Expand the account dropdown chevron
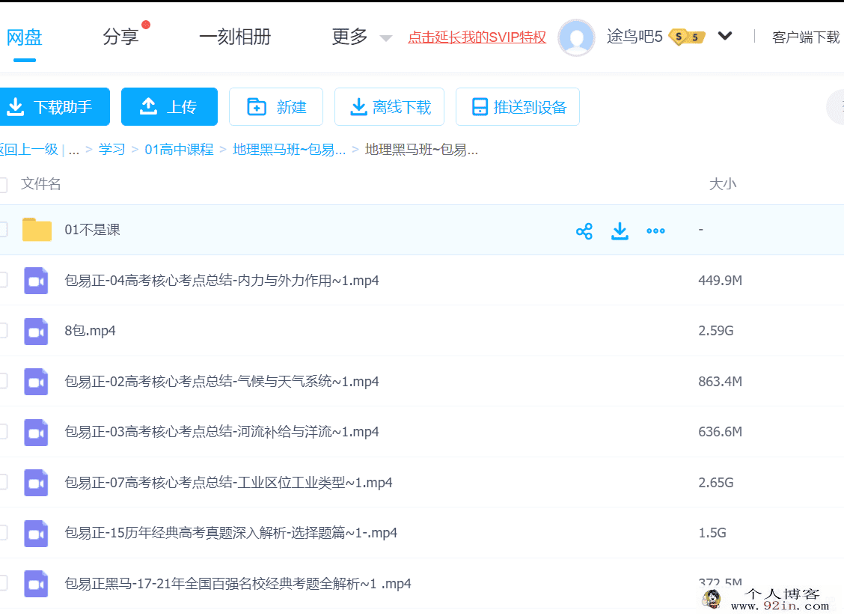The height and width of the screenshot is (616, 844). pos(725,36)
